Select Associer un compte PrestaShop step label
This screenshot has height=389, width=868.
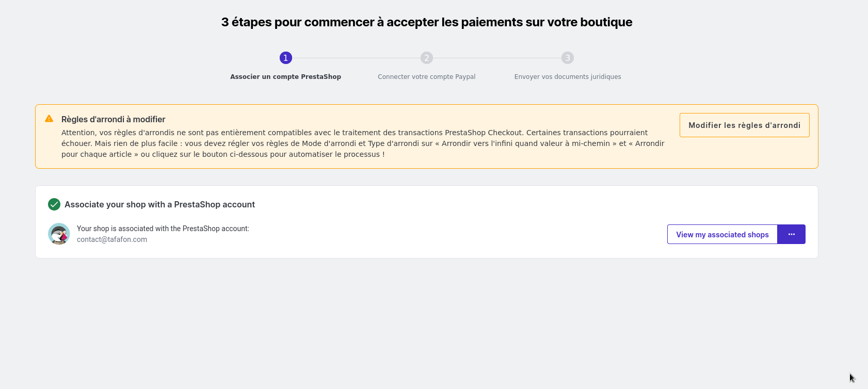[285, 77]
